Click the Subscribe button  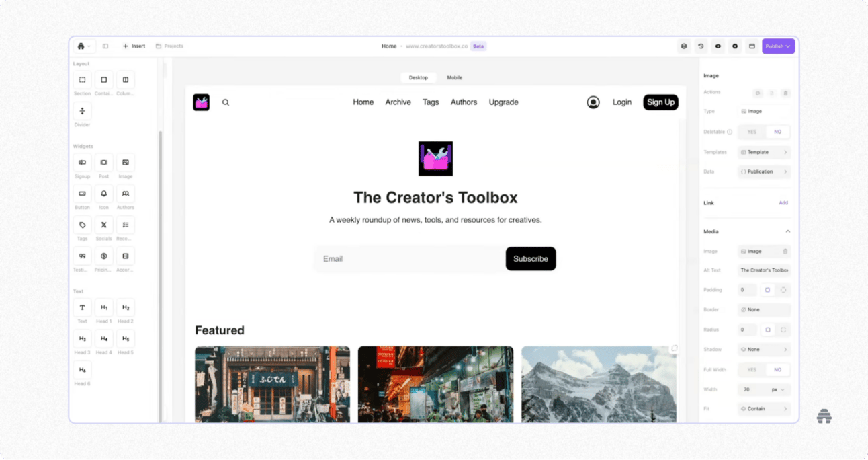tap(531, 259)
